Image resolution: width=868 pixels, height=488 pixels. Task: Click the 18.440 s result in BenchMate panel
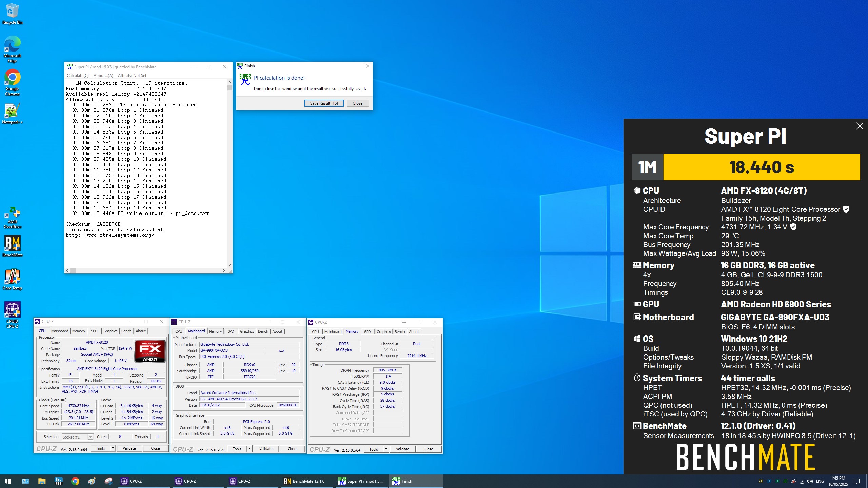(x=762, y=167)
